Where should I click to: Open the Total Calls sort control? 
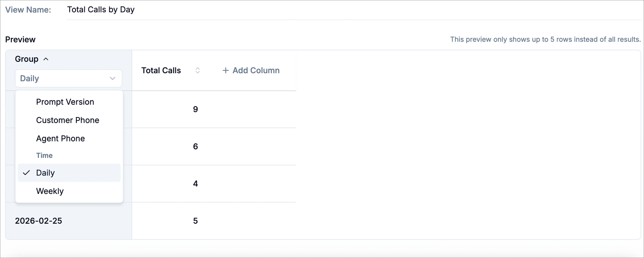pos(198,70)
